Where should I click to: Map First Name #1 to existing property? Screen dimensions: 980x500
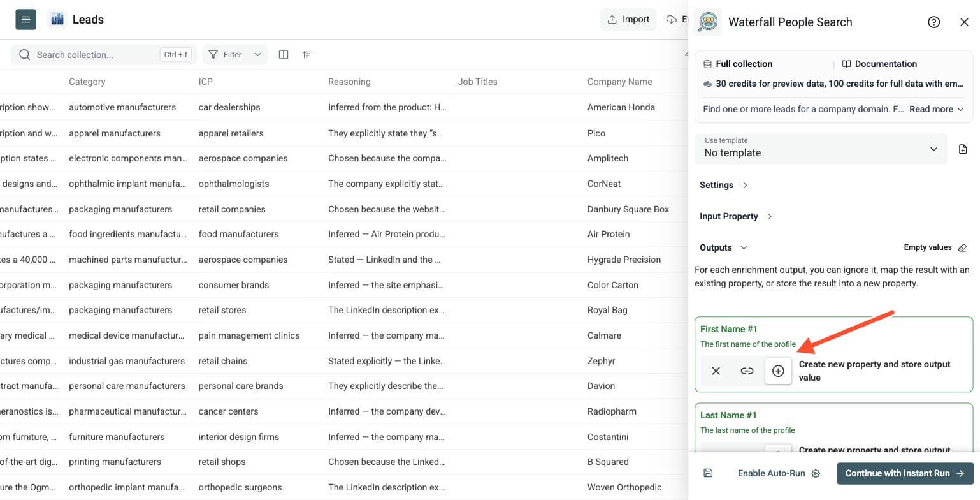(x=747, y=371)
